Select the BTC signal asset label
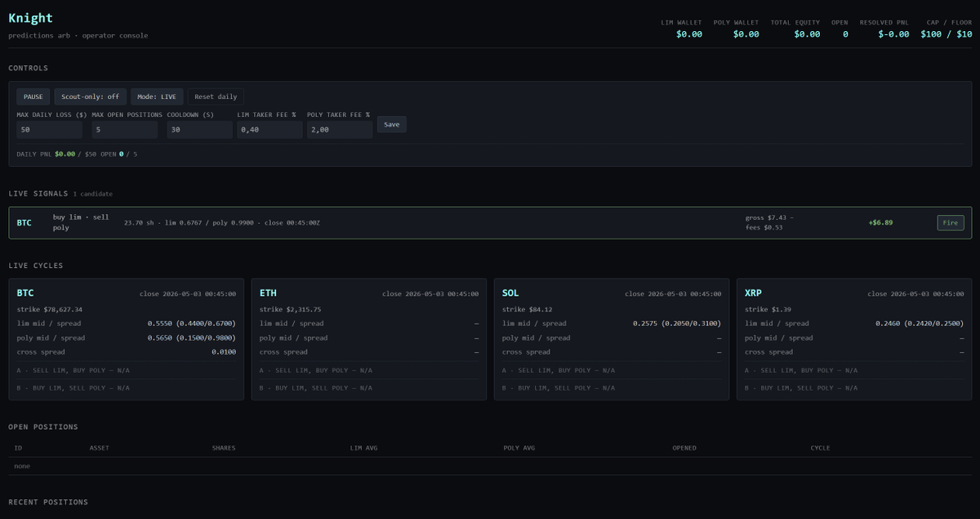The image size is (980, 519). point(24,222)
